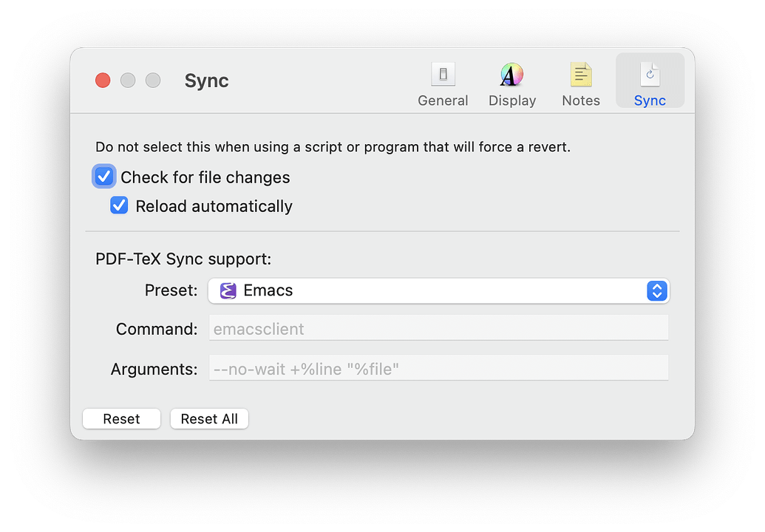Click the red close button
The height and width of the screenshot is (532, 765).
[x=103, y=81]
